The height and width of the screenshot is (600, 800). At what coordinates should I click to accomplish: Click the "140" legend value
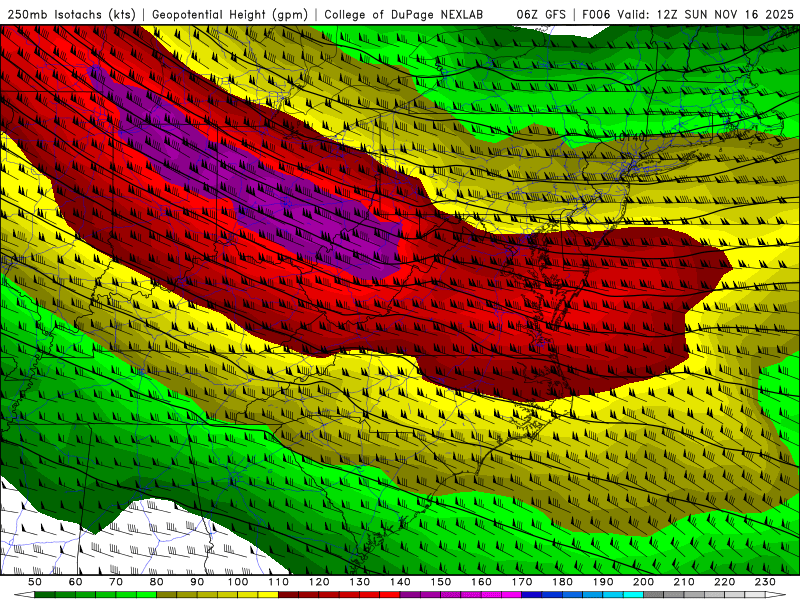click(400, 582)
